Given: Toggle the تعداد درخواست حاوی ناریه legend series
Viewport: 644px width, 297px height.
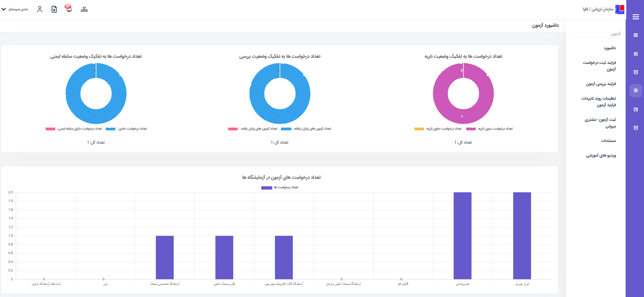Looking at the screenshot, I should (438, 129).
